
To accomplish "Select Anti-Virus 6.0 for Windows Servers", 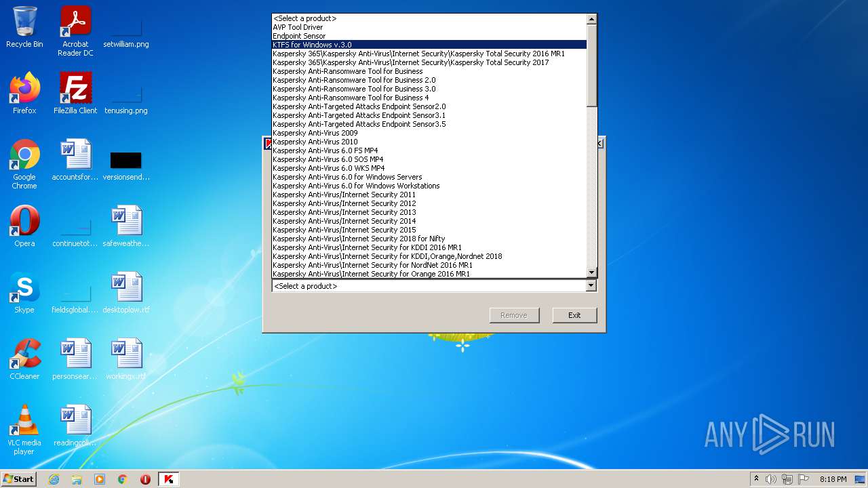I will click(429, 177).
